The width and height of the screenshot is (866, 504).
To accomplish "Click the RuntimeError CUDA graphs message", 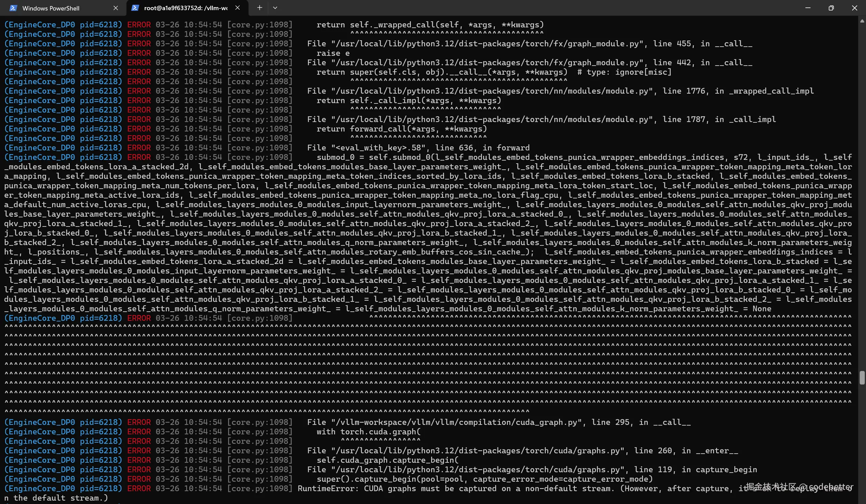I will click(453, 488).
